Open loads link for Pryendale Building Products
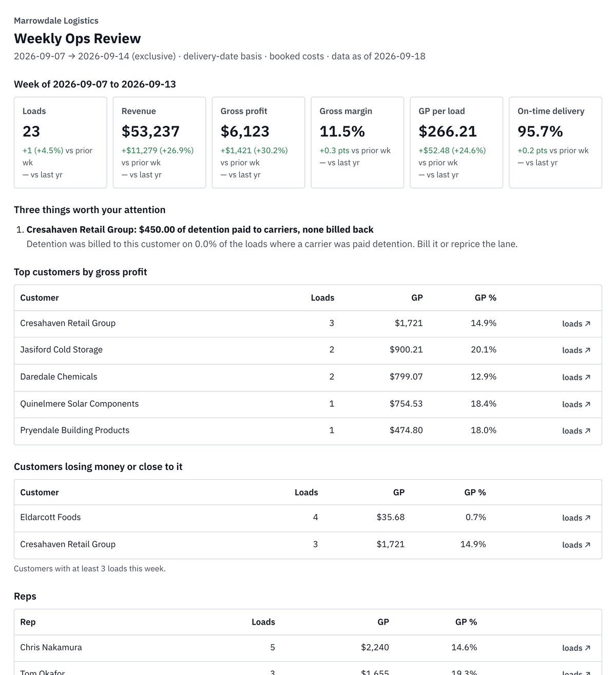 (x=576, y=431)
